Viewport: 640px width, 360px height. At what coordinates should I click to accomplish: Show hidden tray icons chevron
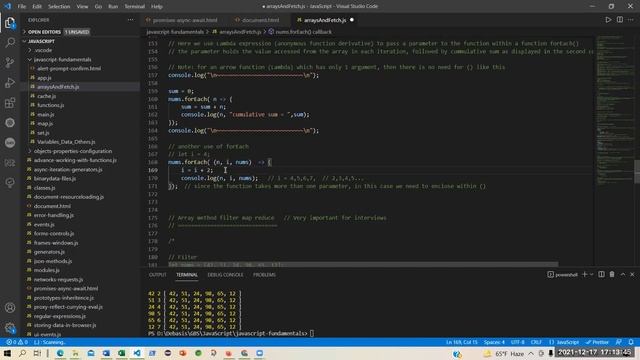[531, 353]
